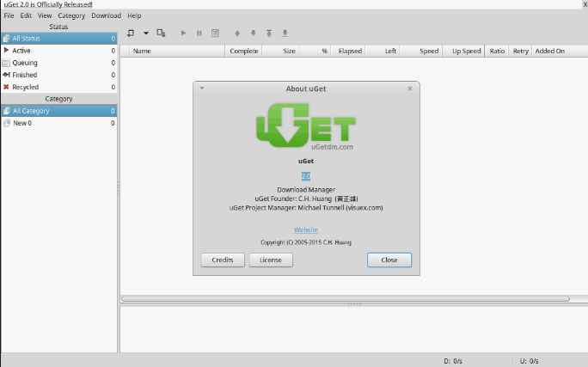The image size is (588, 367).
Task: Select the Recycled status row
Action: point(59,87)
